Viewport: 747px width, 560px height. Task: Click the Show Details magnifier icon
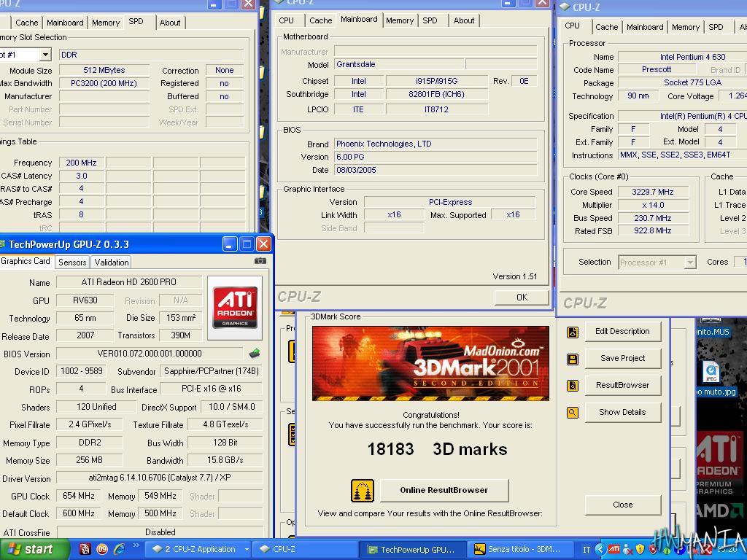(x=573, y=413)
